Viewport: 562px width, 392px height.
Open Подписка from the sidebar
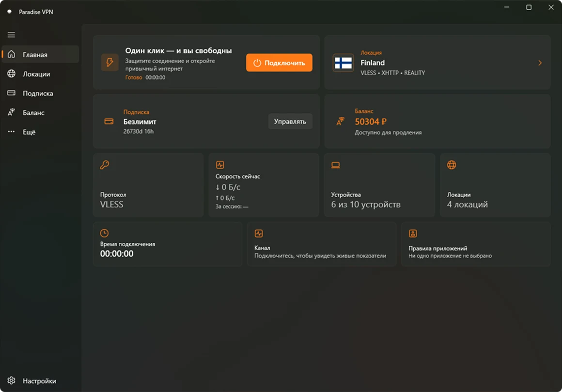(x=40, y=93)
